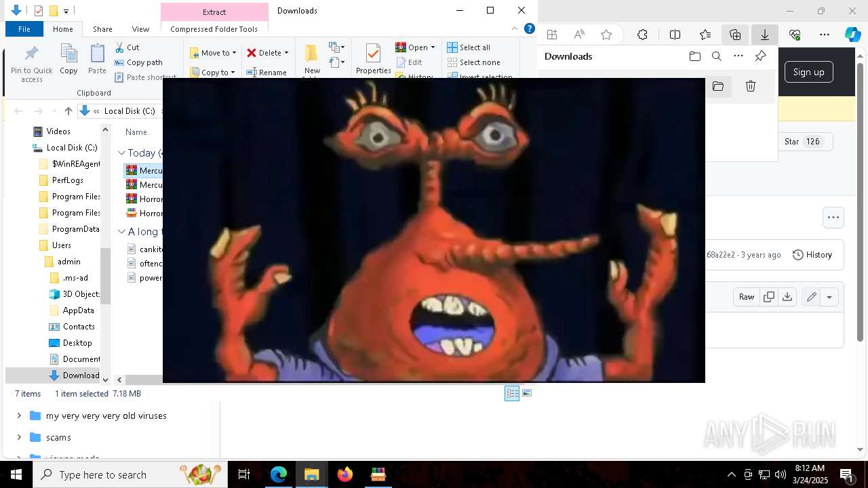868x488 pixels.
Task: Add page to favorites star icon
Action: tap(606, 35)
